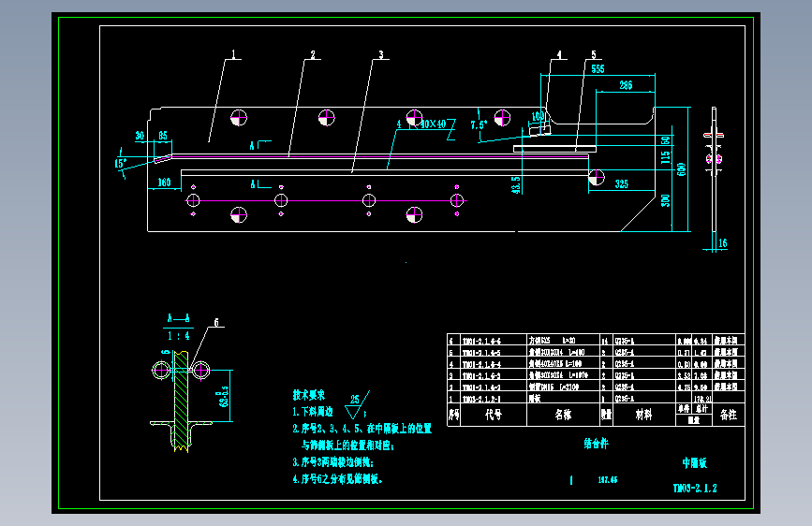Click the 中隔板 drawing title
812x526 pixels.
click(694, 463)
